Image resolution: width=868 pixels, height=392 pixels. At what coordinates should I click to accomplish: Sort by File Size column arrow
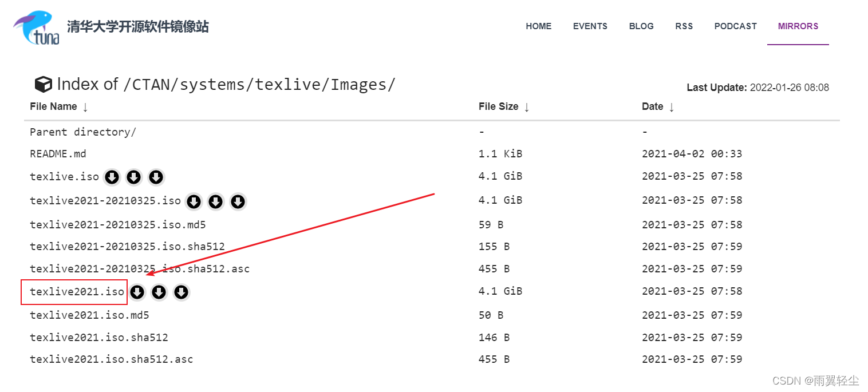pos(527,107)
